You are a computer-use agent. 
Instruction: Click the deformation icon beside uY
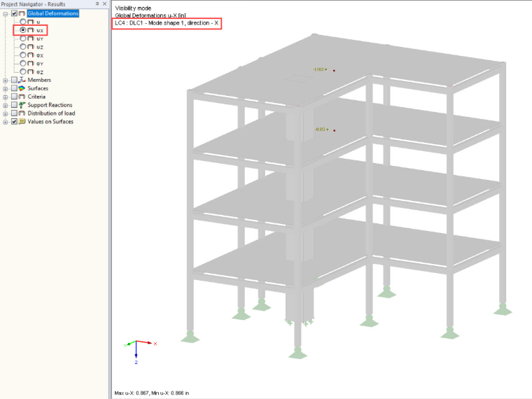coord(31,38)
